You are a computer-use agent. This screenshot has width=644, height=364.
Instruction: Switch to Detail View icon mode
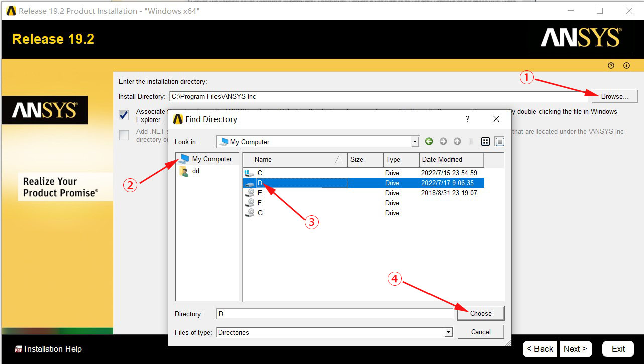[x=499, y=142]
